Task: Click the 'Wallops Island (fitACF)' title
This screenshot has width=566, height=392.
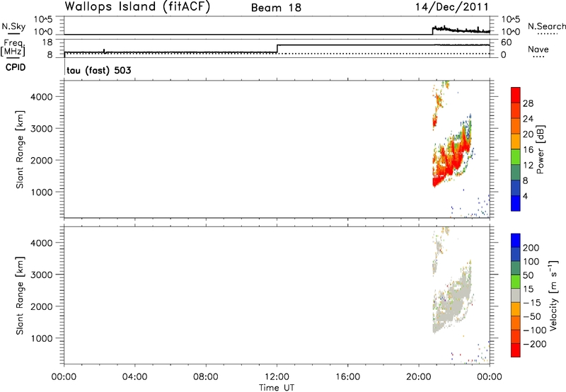Action: pos(137,7)
